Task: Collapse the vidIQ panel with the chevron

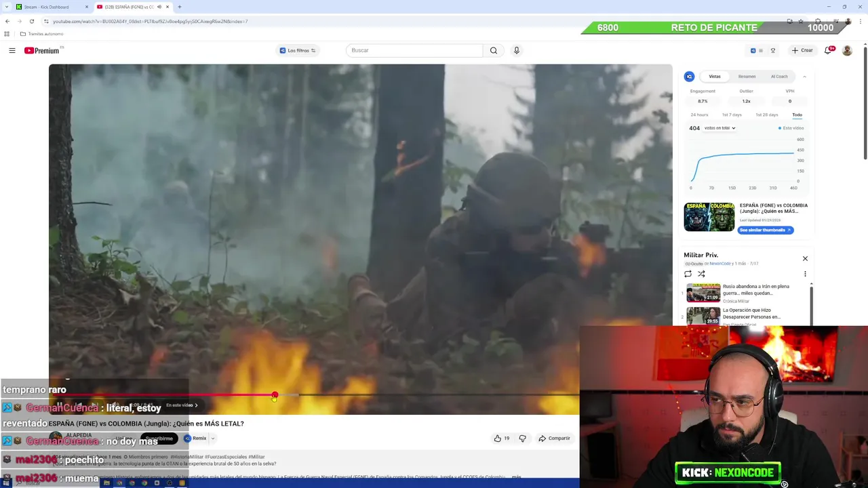Action: point(805,77)
